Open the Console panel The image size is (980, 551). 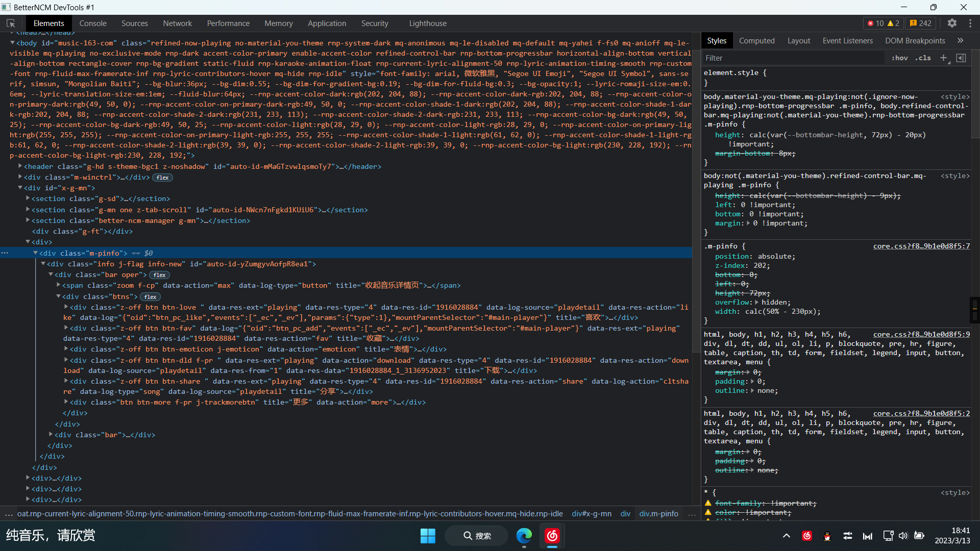92,23
